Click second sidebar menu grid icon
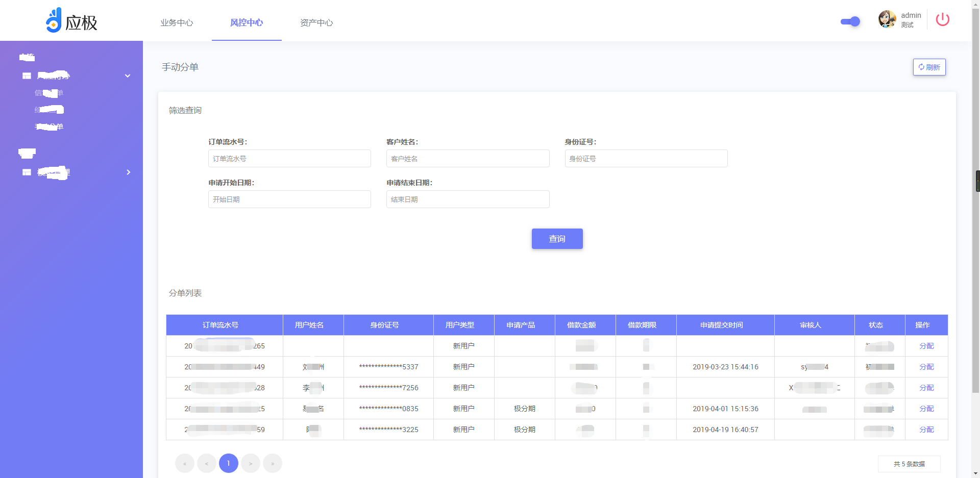The width and height of the screenshot is (980, 478). [x=27, y=172]
